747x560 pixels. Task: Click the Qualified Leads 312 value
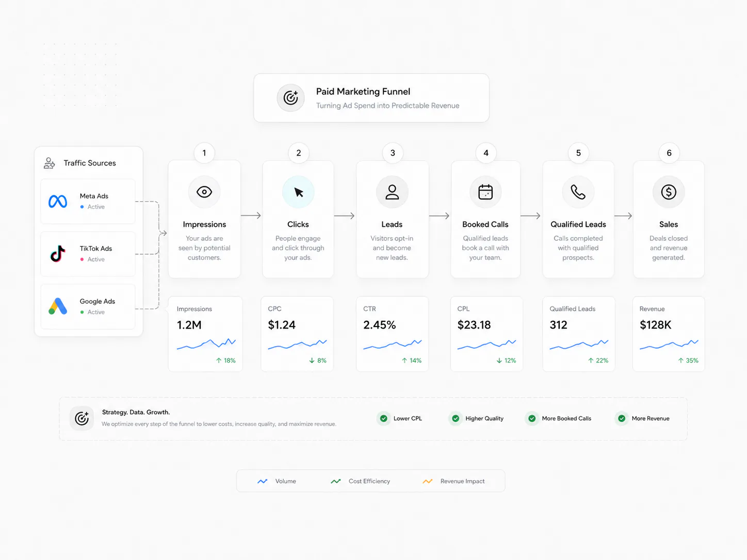558,325
